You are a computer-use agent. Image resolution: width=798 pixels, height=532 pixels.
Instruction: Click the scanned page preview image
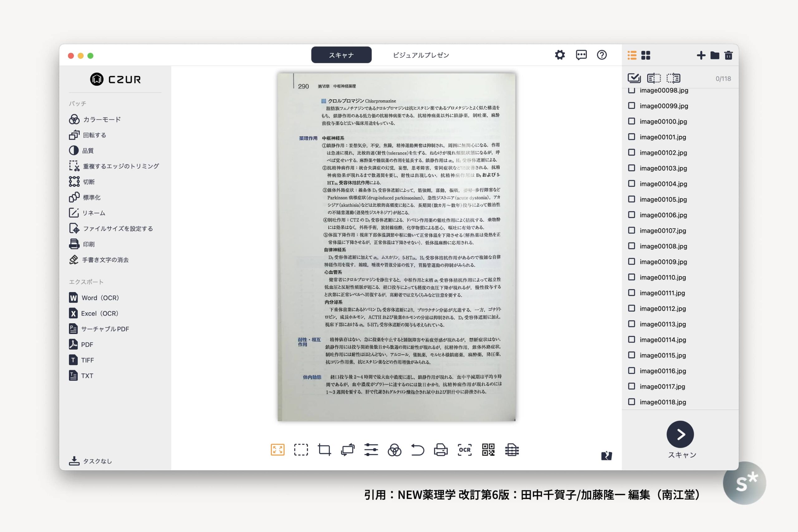click(396, 247)
